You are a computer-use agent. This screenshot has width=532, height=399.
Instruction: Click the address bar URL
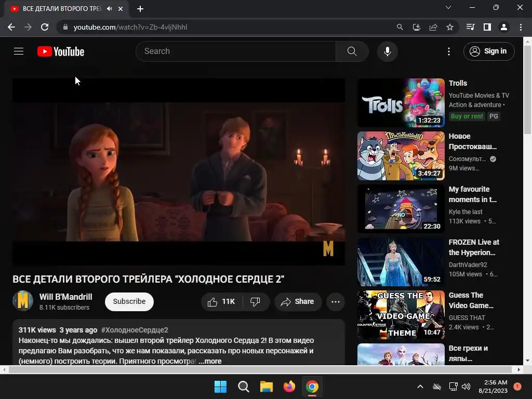130,27
